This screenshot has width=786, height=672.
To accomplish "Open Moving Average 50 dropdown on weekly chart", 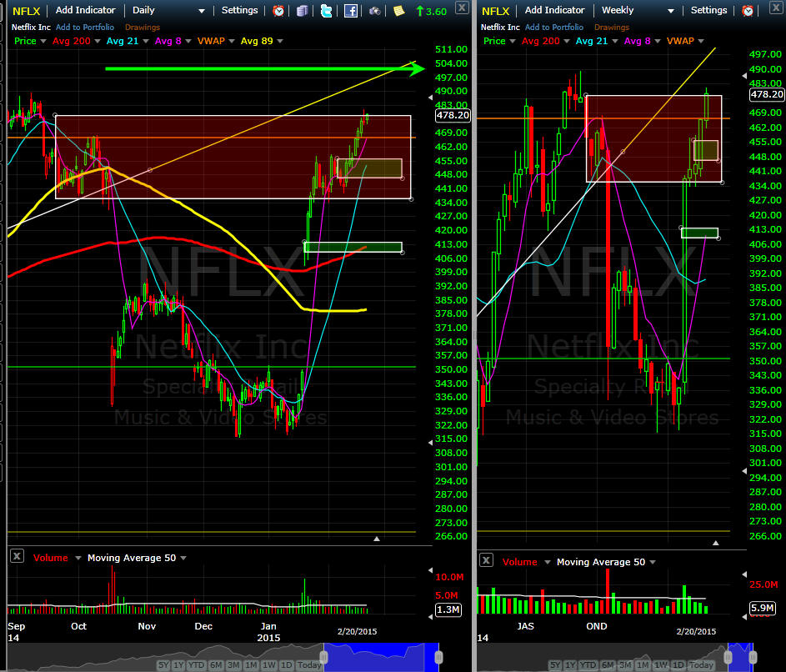I will pyautogui.click(x=652, y=562).
